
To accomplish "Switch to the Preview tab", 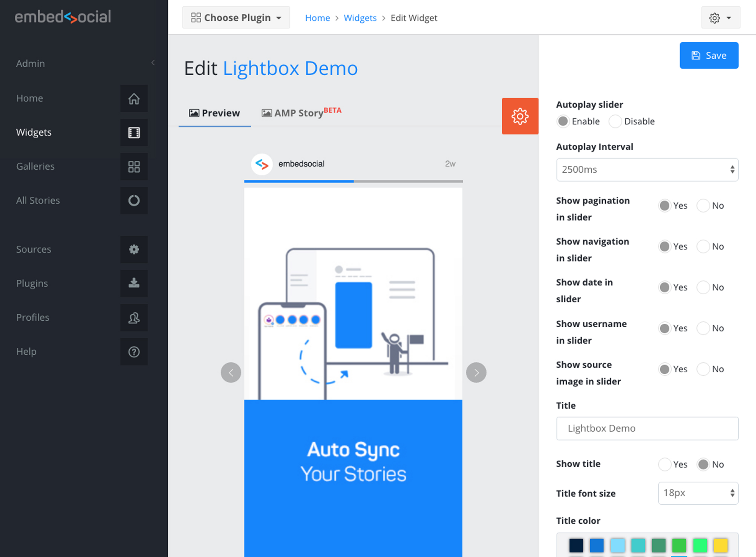I will click(x=214, y=113).
